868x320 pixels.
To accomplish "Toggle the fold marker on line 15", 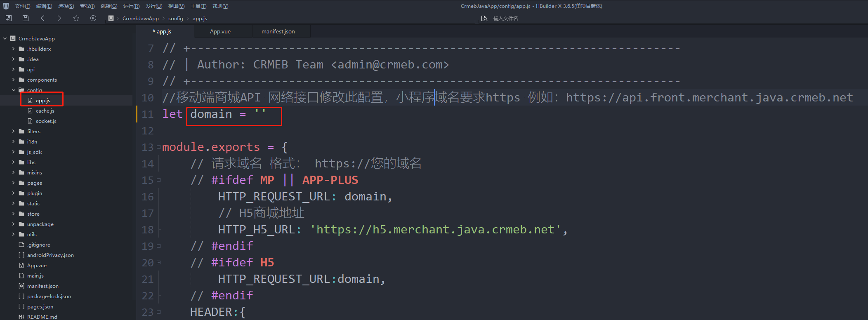I will point(158,180).
